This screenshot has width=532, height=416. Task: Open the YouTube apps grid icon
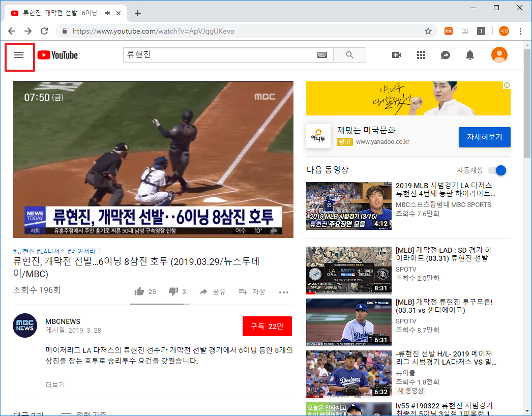pos(421,55)
